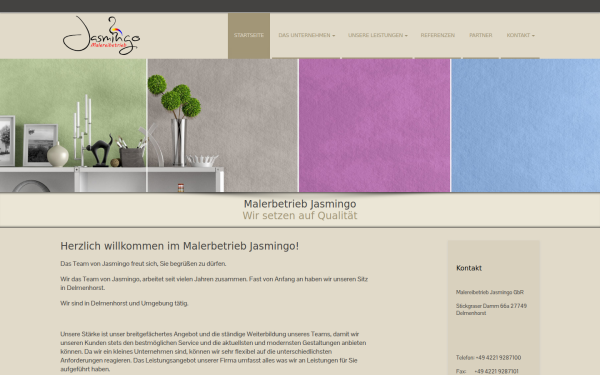Click the Jasmingo Malereibetrieb logo
Viewport: 600px width, 375px height.
tap(101, 35)
